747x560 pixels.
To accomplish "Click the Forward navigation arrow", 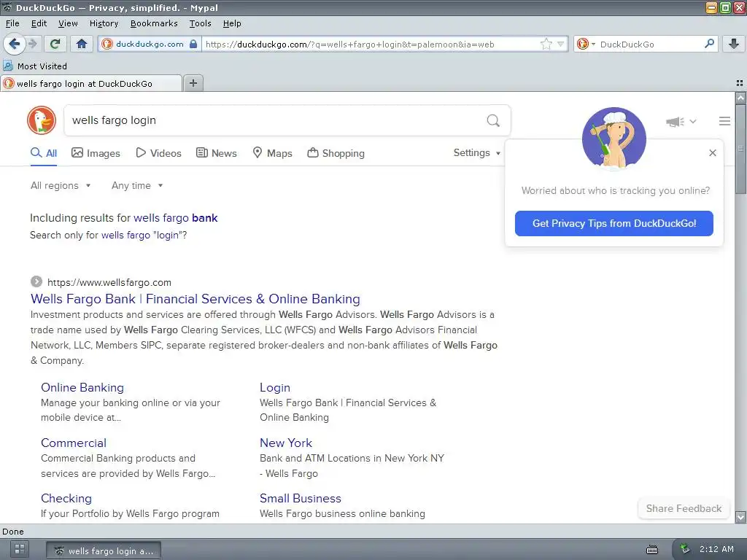I will click(x=32, y=44).
